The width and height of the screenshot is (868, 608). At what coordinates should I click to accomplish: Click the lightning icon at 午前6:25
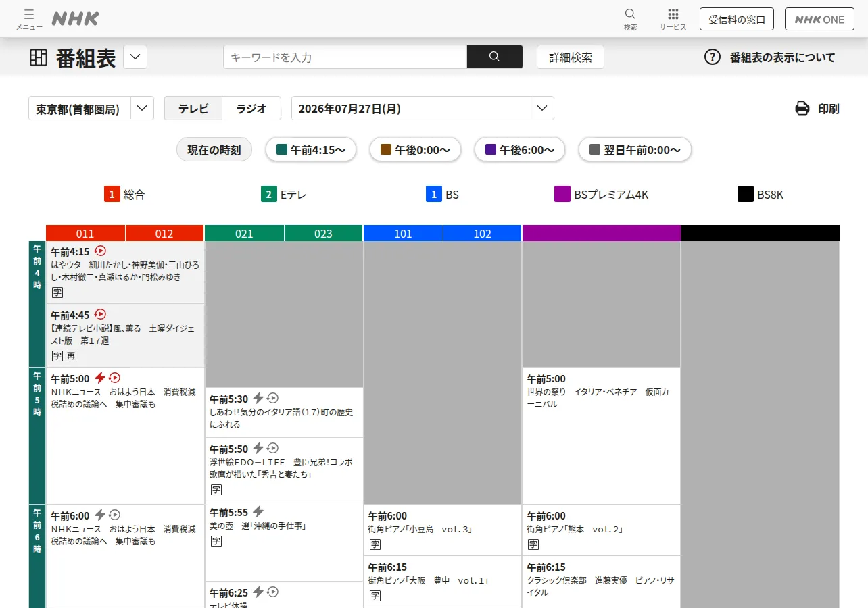[x=258, y=592]
